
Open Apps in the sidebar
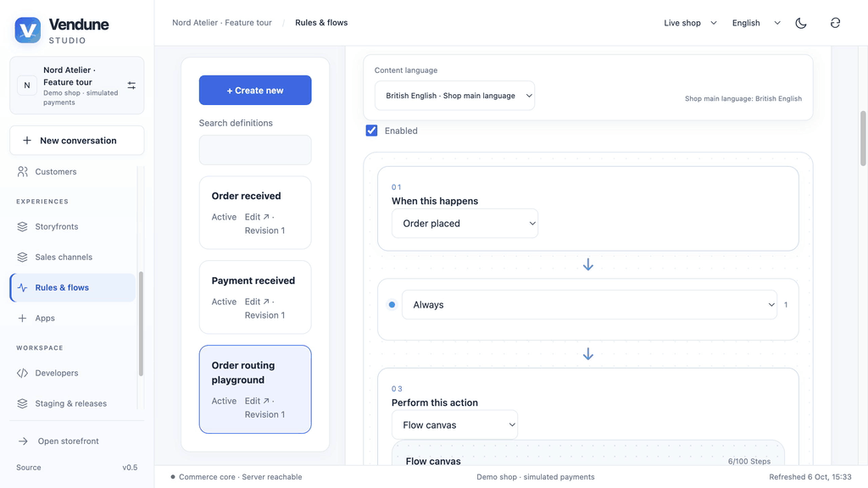[x=73, y=319]
